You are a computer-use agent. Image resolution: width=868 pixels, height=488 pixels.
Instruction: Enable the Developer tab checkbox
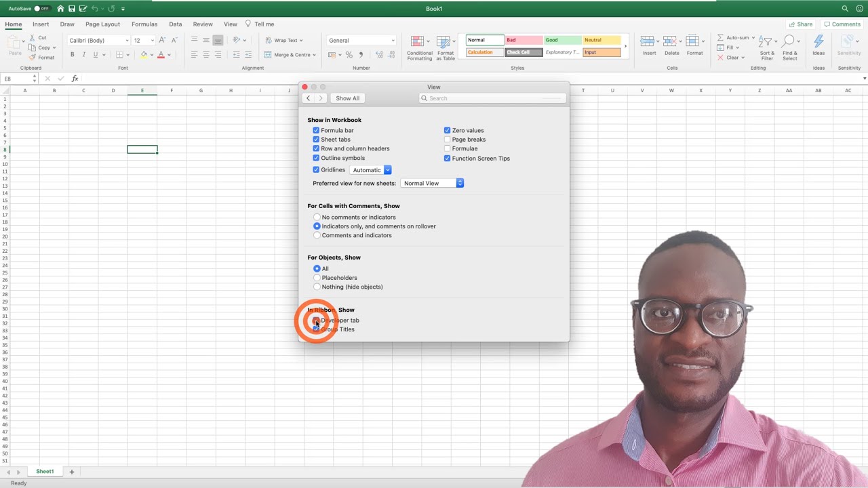316,321
